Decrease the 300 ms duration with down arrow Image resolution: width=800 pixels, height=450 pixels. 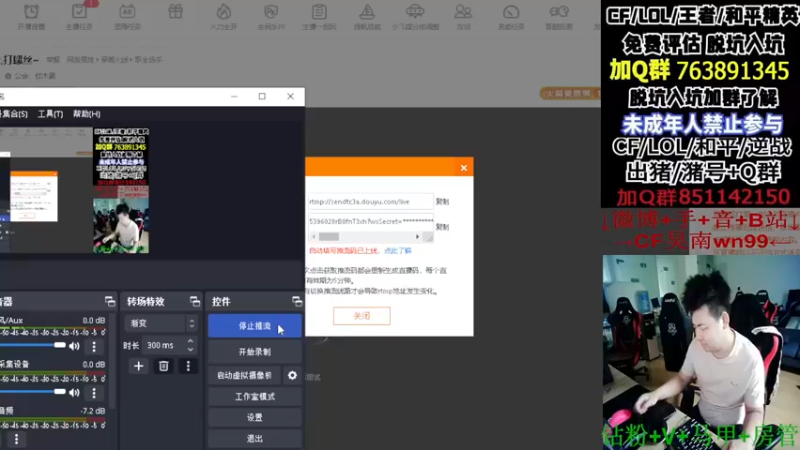tap(190, 349)
